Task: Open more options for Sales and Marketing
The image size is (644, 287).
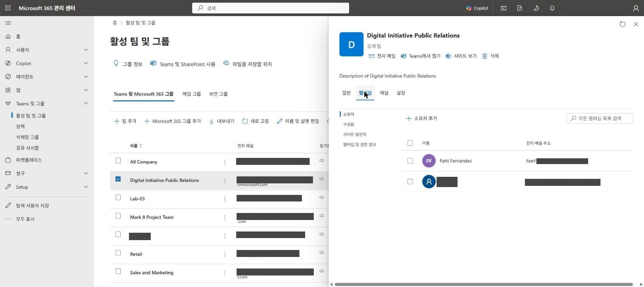Action: [x=225, y=273]
